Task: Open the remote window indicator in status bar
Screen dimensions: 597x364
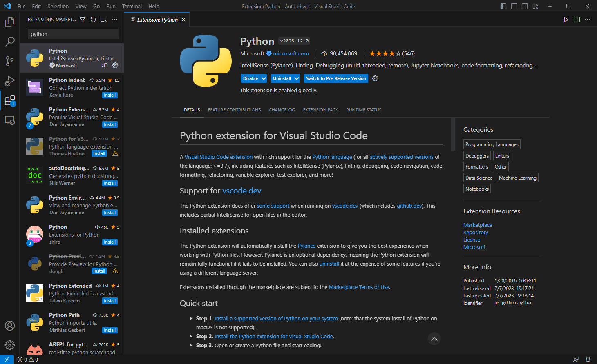Action: (x=7, y=360)
